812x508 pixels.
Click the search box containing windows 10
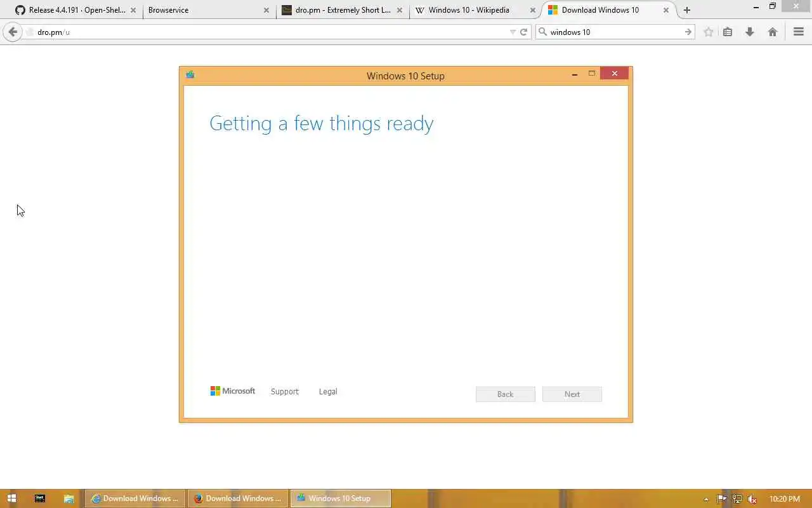point(615,32)
